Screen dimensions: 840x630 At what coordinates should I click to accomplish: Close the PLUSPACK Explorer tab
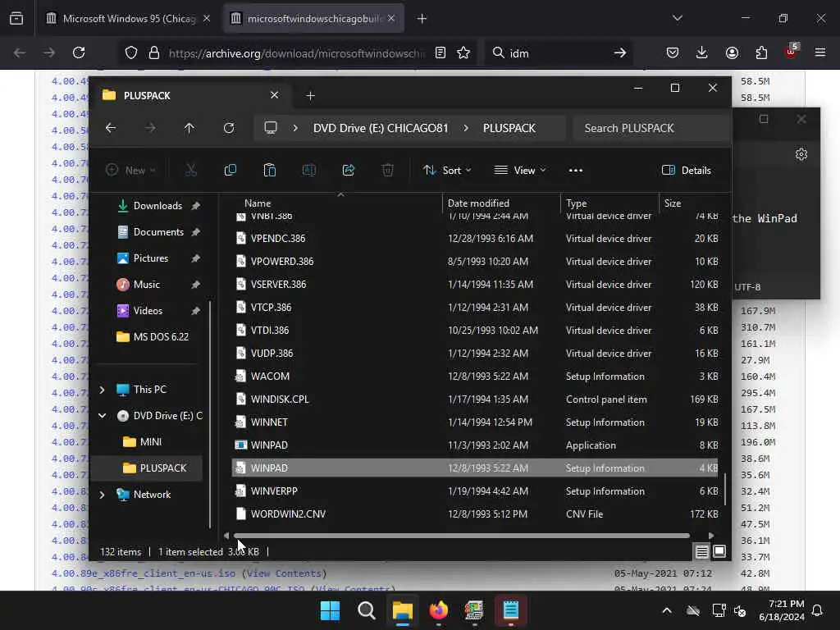274,95
